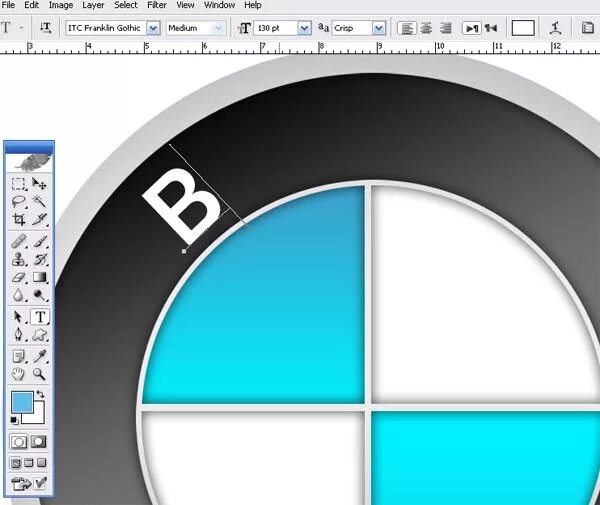Reset to default black and white colors
The height and width of the screenshot is (505, 600).
pos(14,420)
